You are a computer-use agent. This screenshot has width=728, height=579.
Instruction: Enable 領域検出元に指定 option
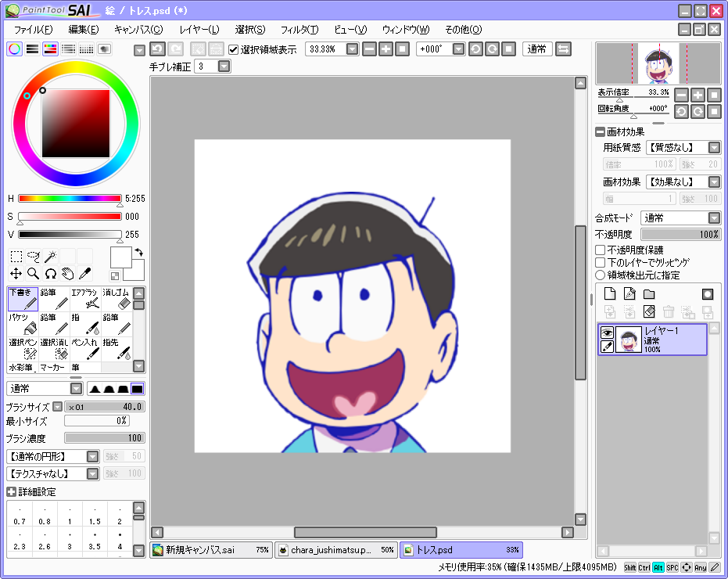601,275
